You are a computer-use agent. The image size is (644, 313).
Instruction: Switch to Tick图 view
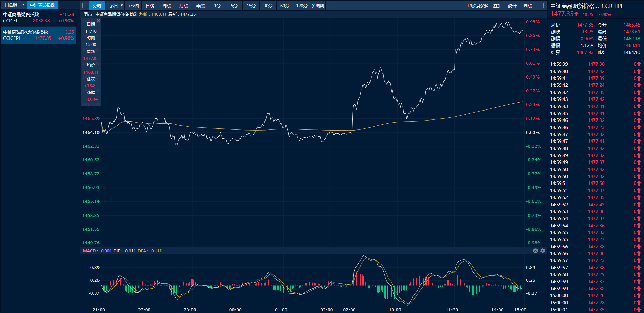pos(133,6)
